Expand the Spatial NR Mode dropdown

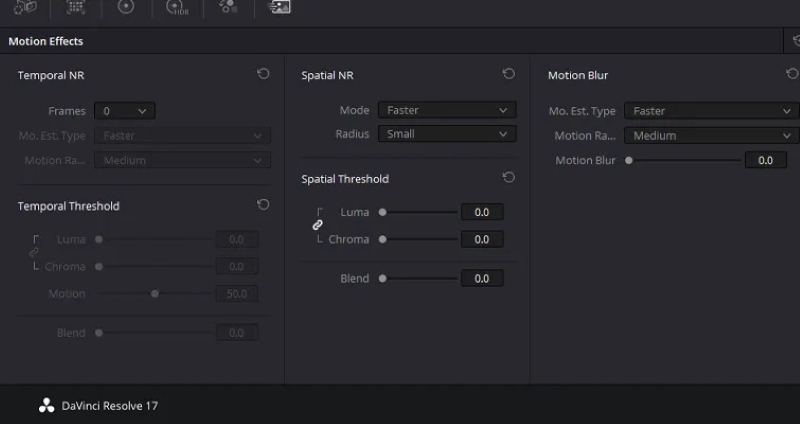[447, 110]
